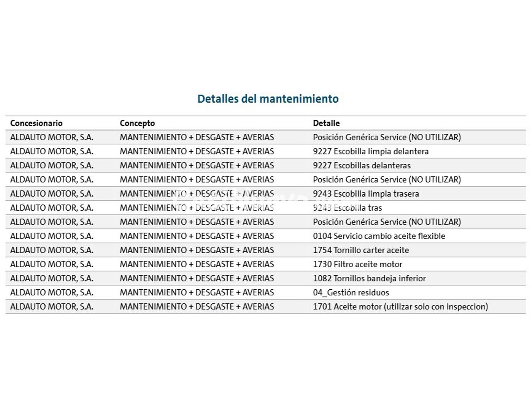
Task: Click the first 'Posición Genérica Service' row detail
Action: coord(387,137)
